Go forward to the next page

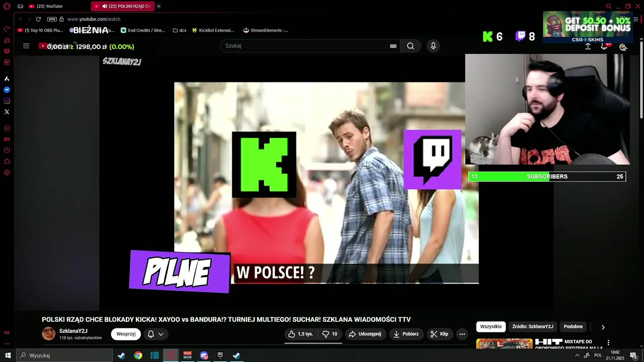pyautogui.click(x=29, y=19)
